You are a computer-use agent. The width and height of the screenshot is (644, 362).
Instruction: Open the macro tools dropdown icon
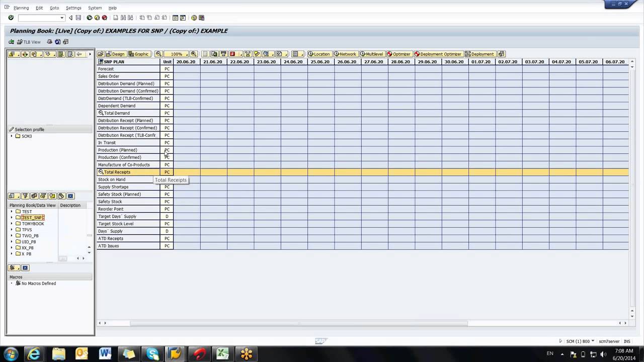pos(13,267)
